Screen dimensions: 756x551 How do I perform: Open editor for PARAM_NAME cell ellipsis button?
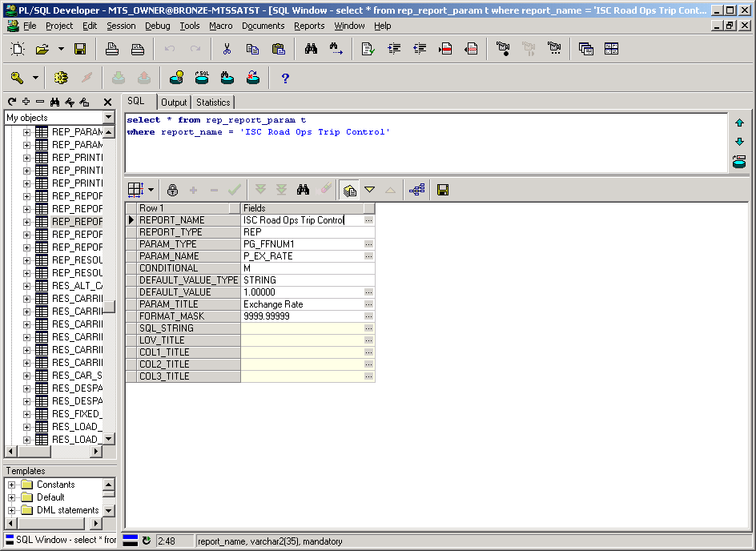tap(368, 256)
